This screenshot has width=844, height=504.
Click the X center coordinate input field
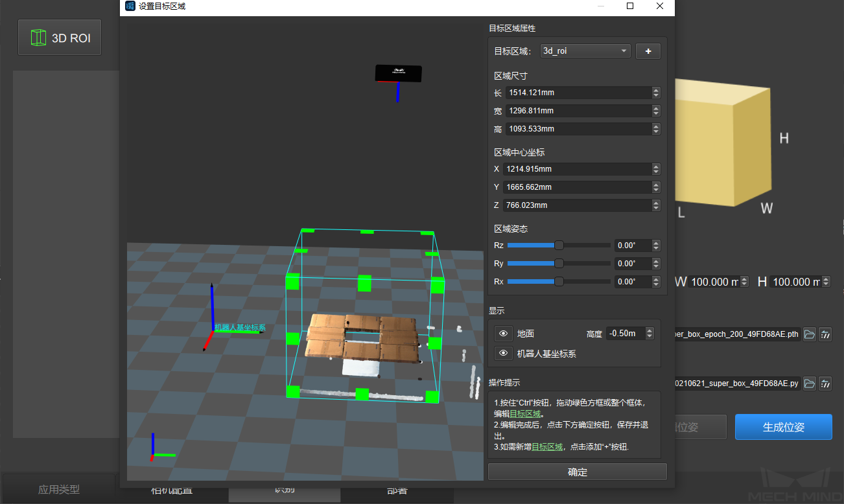(577, 169)
